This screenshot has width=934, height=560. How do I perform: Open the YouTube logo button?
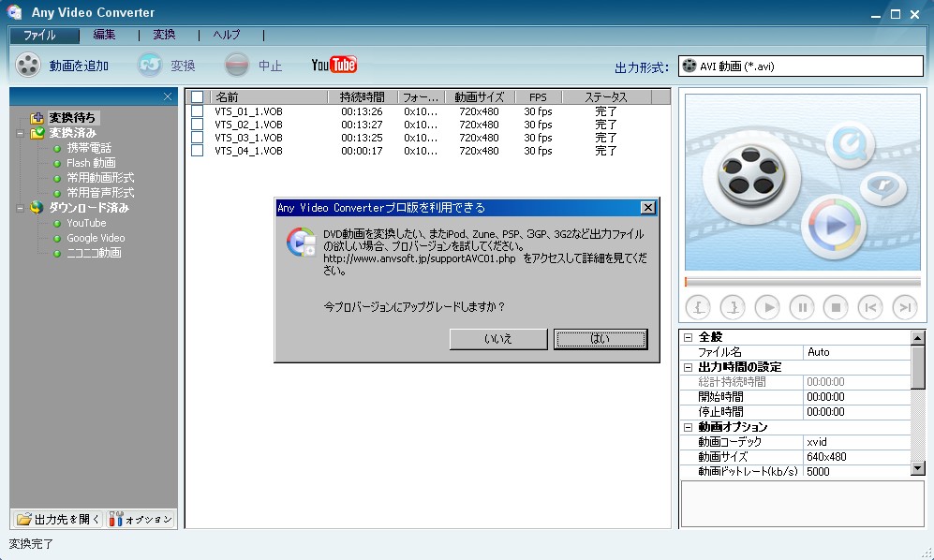[334, 65]
